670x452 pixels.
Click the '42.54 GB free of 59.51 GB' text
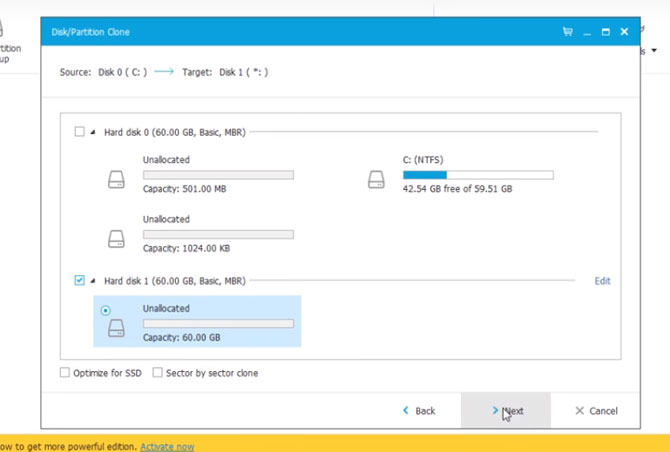click(457, 189)
